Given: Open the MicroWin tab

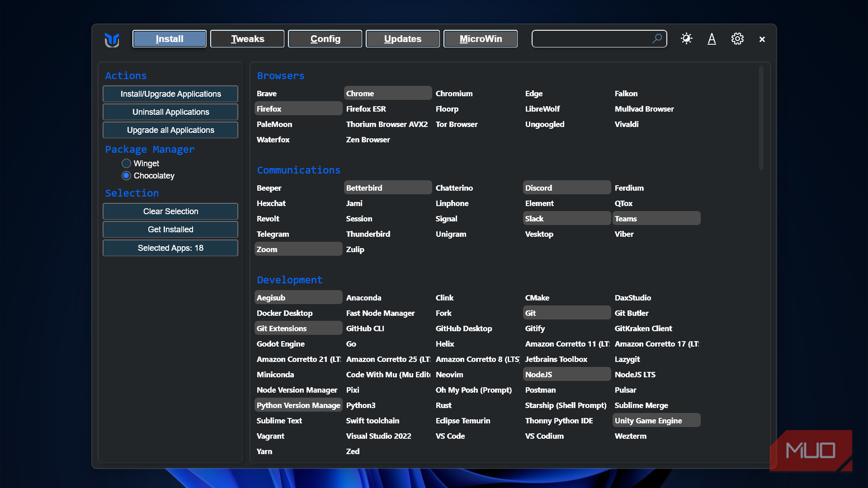Looking at the screenshot, I should pyautogui.click(x=481, y=39).
